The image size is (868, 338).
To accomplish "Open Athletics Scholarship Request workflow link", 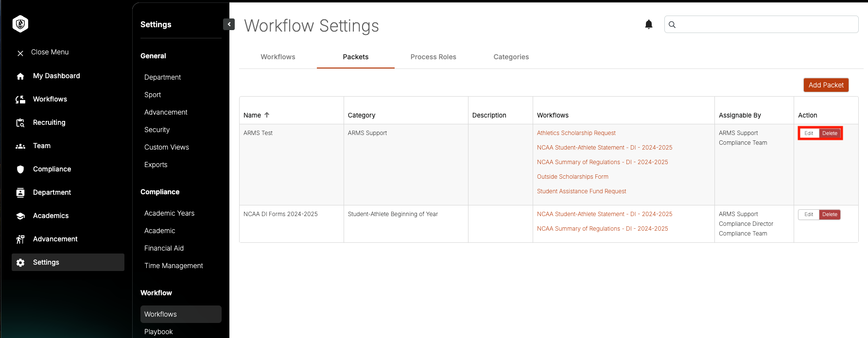I will [x=576, y=133].
